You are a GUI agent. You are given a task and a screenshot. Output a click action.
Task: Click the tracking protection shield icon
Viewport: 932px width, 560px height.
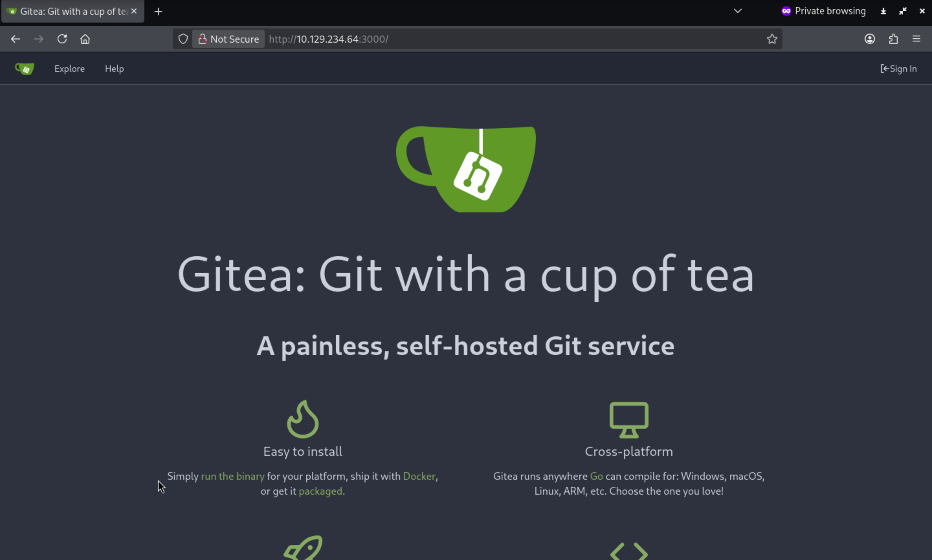(183, 39)
